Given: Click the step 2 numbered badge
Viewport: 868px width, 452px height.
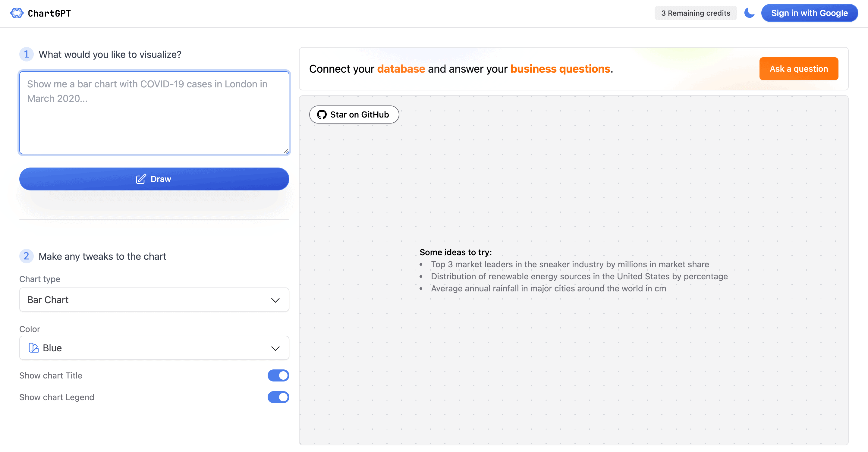Looking at the screenshot, I should click(26, 256).
